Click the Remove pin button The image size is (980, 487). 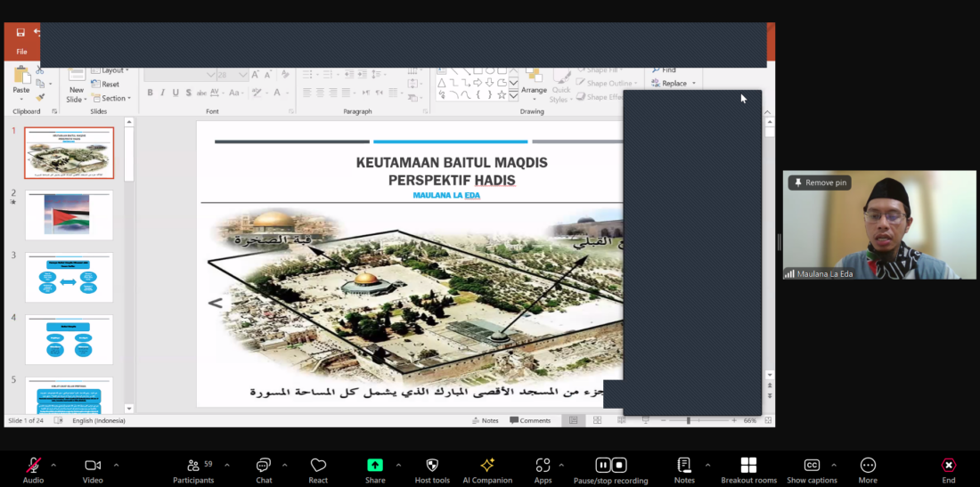(820, 183)
